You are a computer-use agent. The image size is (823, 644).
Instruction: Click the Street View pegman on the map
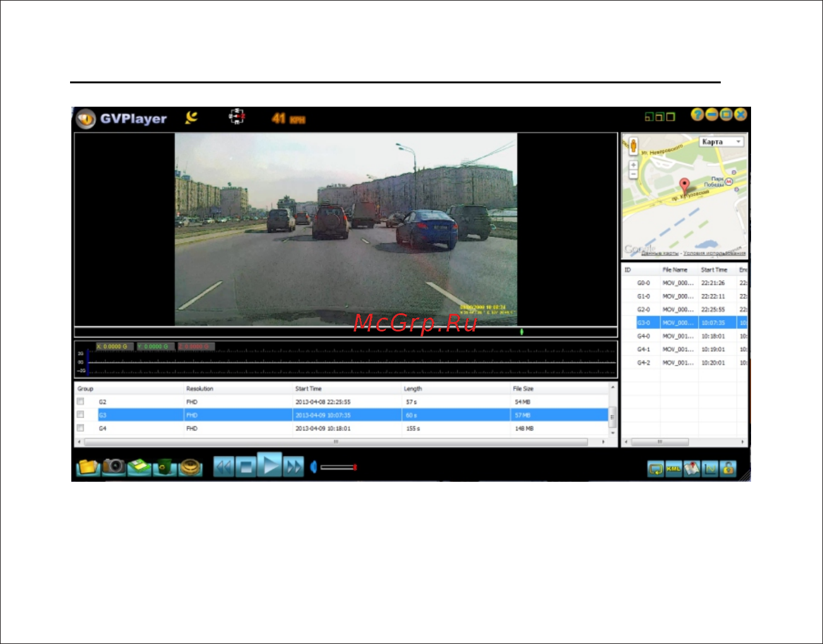[634, 146]
